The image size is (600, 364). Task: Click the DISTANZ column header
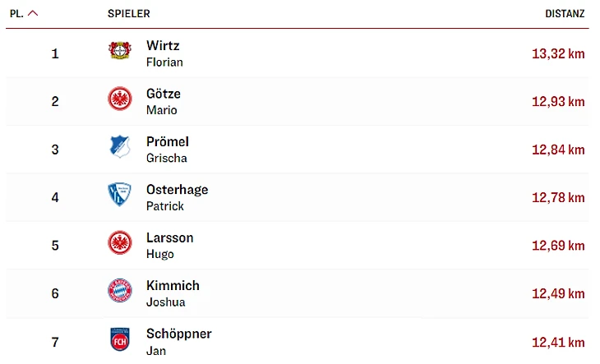(x=565, y=14)
